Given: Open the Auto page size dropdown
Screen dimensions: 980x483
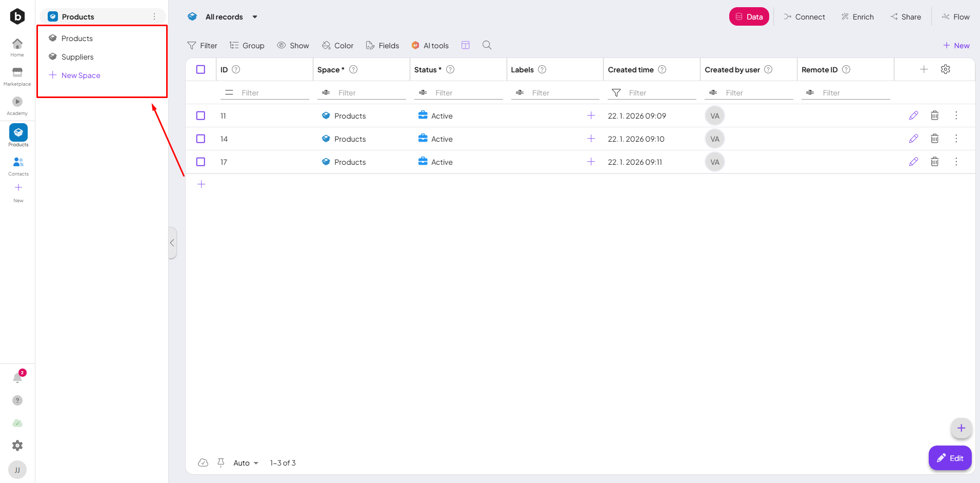Looking at the screenshot, I should click(246, 463).
